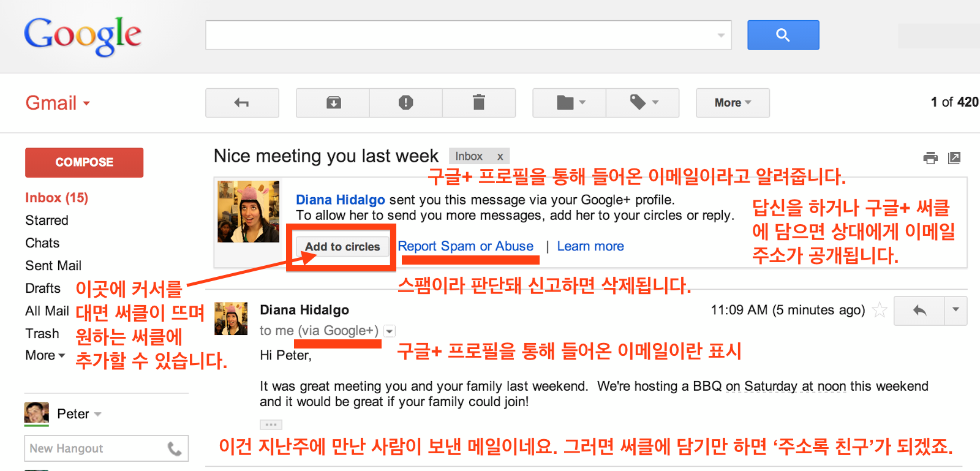Open the More actions dropdown
980x471 pixels.
pyautogui.click(x=733, y=103)
